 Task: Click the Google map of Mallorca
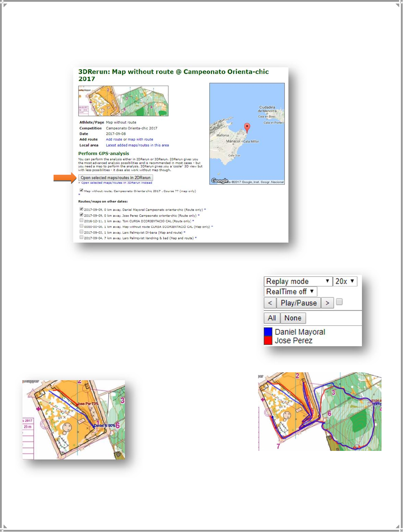pyautogui.click(x=247, y=134)
